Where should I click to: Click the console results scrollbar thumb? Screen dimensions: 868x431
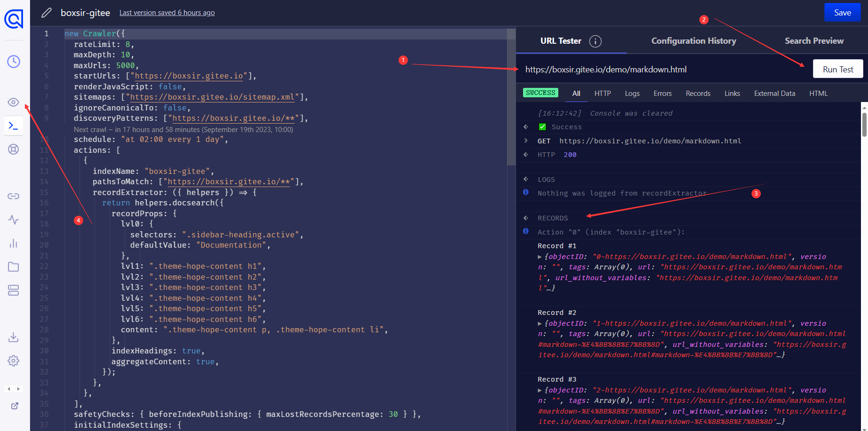pos(864,124)
